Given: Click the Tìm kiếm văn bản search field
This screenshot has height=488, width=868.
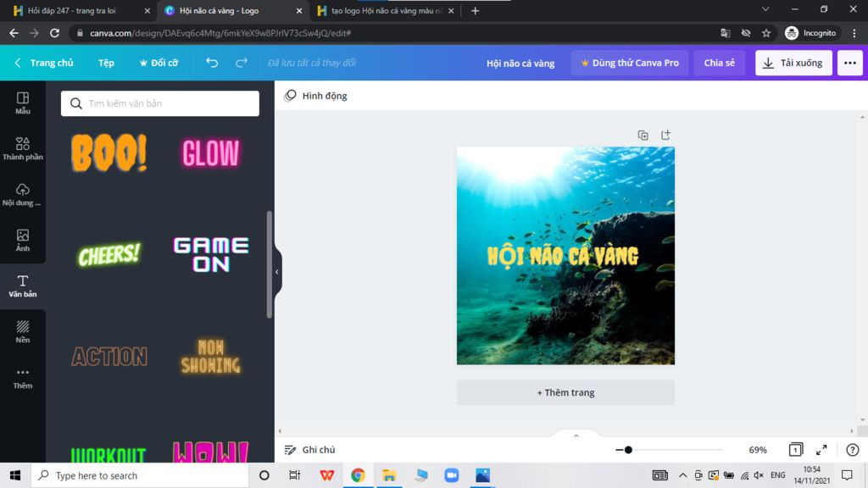Looking at the screenshot, I should pos(160,103).
